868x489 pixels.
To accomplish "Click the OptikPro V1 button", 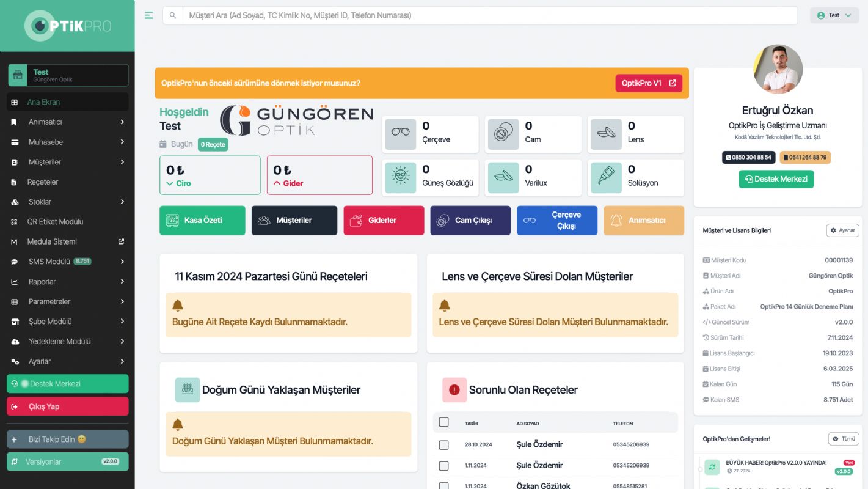I will point(649,83).
